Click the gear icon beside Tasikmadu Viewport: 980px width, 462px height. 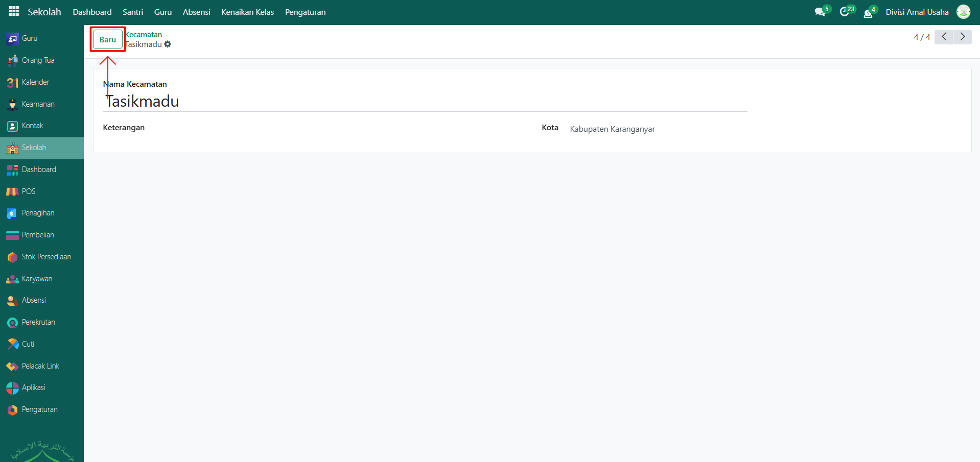click(x=168, y=44)
